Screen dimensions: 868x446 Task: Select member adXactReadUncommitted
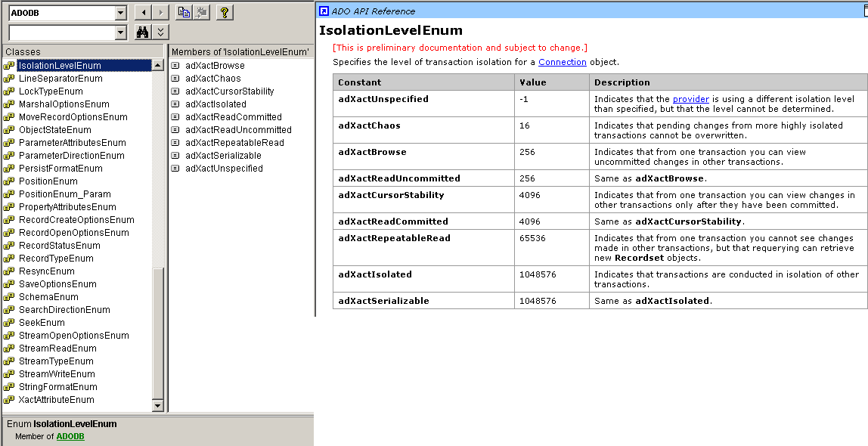(239, 130)
